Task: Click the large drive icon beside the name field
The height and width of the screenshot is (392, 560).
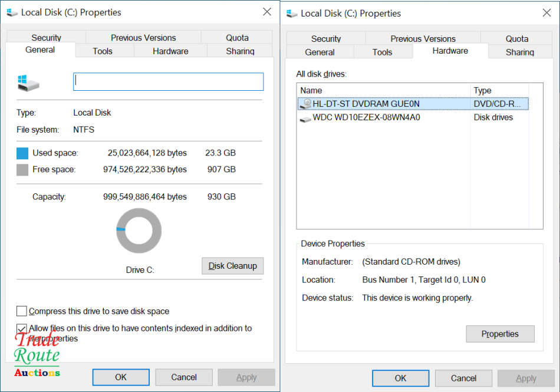Action: pos(28,83)
